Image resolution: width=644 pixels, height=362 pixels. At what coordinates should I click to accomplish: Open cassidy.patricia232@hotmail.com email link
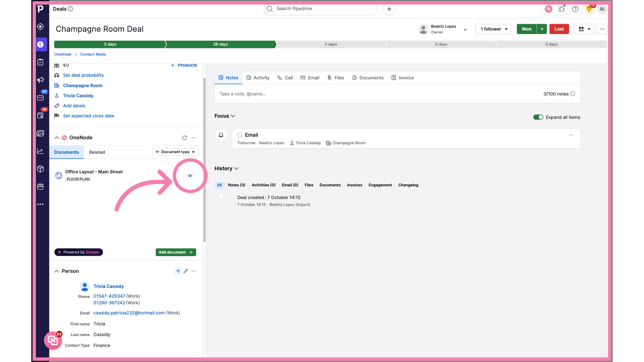129,313
